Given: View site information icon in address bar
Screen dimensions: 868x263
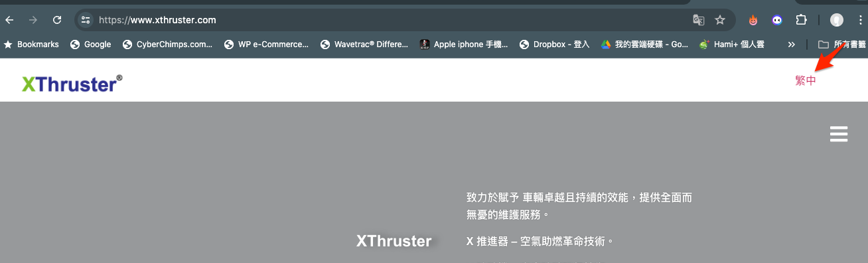Looking at the screenshot, I should (86, 20).
